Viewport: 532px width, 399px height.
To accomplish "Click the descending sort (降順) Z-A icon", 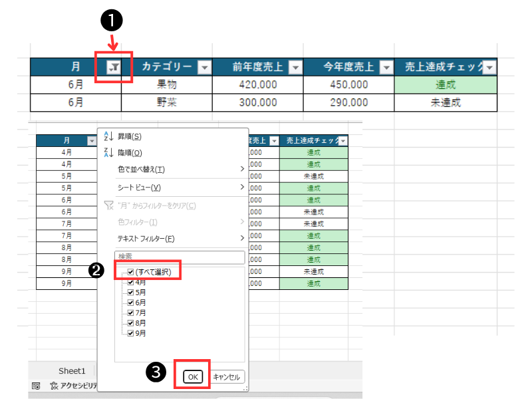I will pyautogui.click(x=108, y=153).
